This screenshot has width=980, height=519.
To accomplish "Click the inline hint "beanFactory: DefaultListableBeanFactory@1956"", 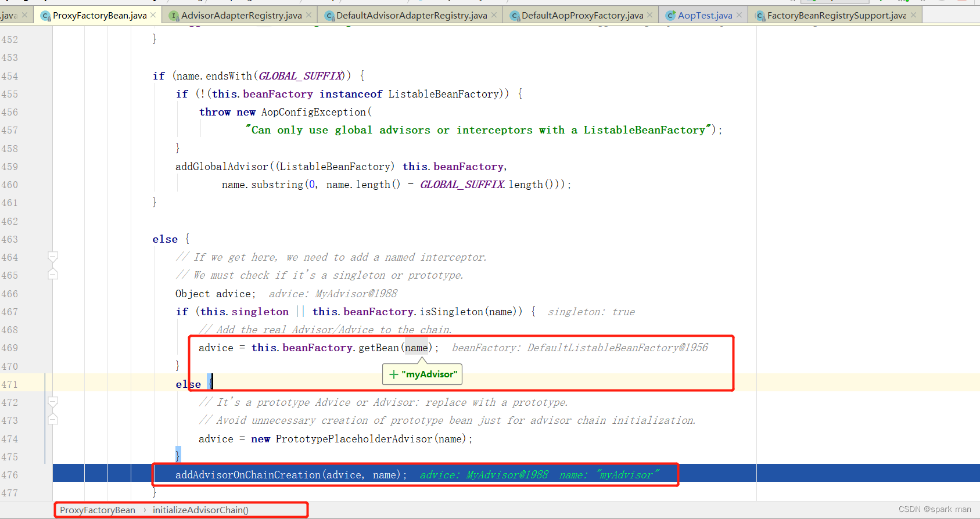I will coord(580,348).
